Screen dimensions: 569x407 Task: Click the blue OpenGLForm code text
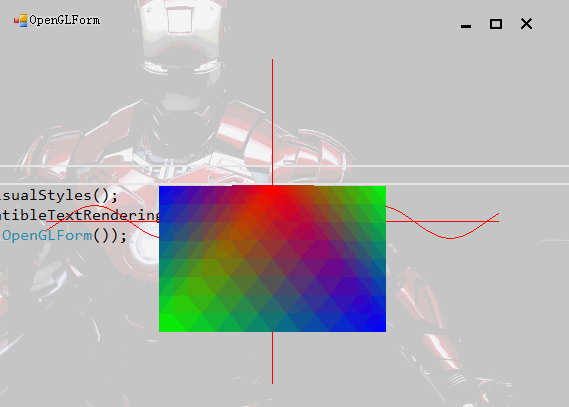point(47,236)
